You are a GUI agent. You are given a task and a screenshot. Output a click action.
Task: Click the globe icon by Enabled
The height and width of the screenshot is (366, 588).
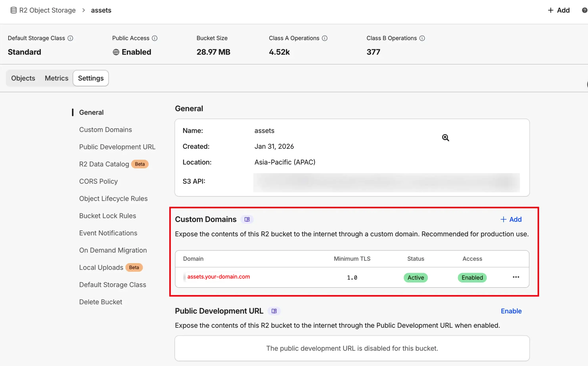[116, 52]
